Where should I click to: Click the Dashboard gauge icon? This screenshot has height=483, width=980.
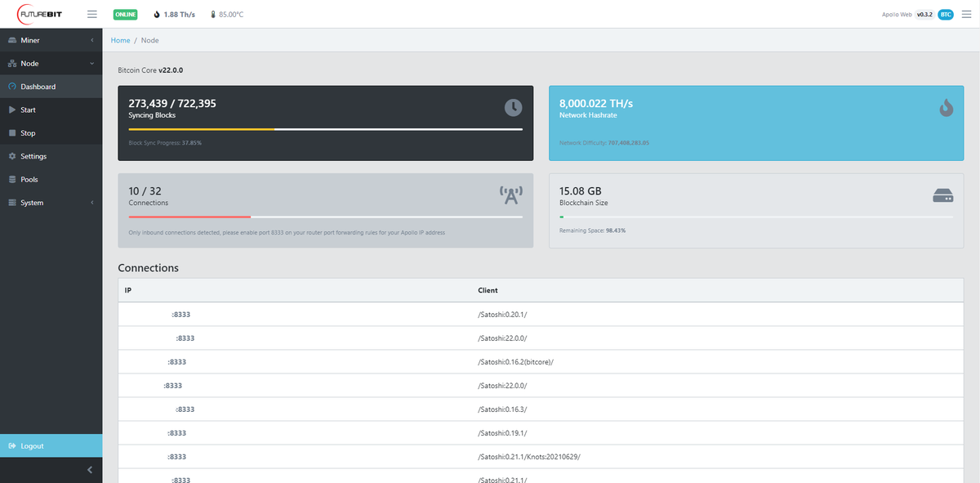point(12,87)
